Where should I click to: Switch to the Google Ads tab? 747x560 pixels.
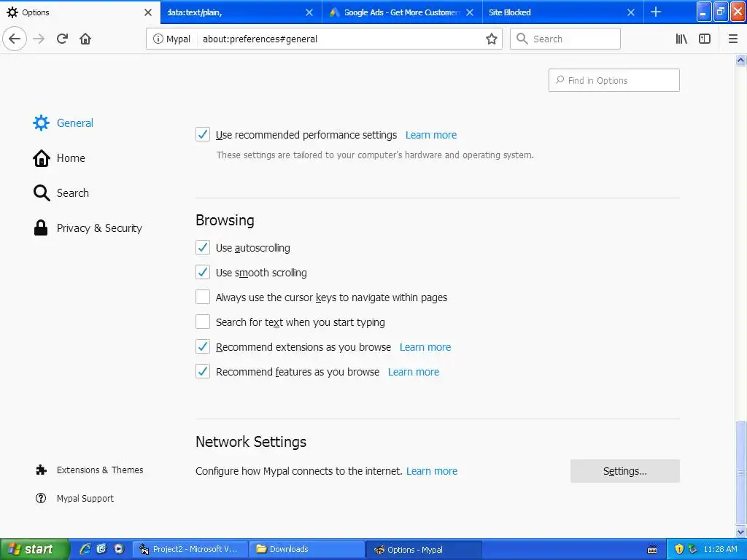tap(403, 12)
